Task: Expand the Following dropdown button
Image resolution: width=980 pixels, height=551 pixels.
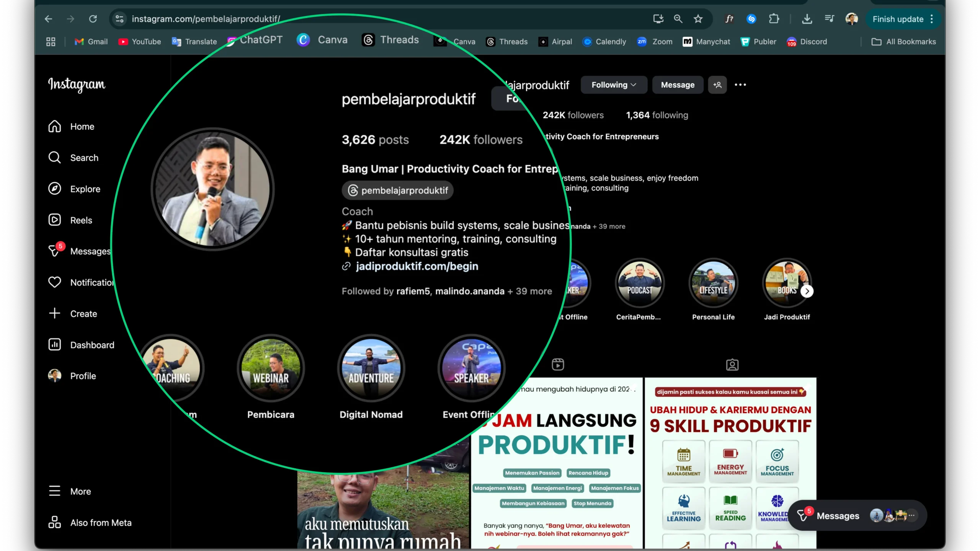Action: pos(614,85)
